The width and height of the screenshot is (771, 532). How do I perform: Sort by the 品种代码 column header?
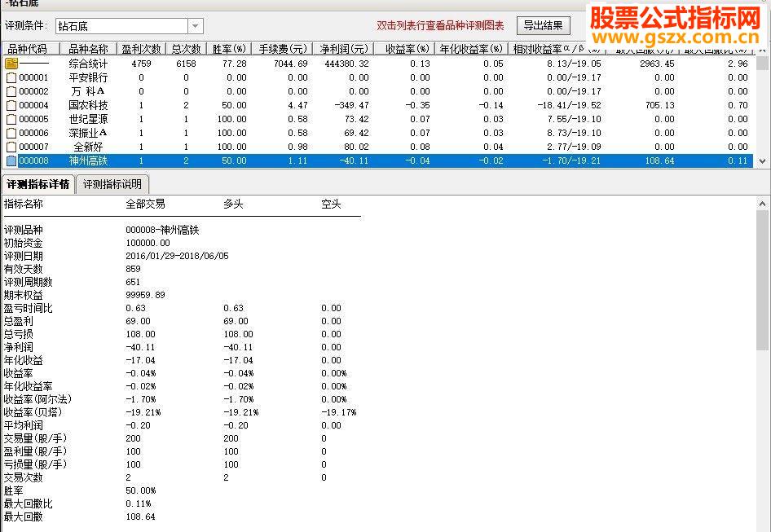click(30, 49)
